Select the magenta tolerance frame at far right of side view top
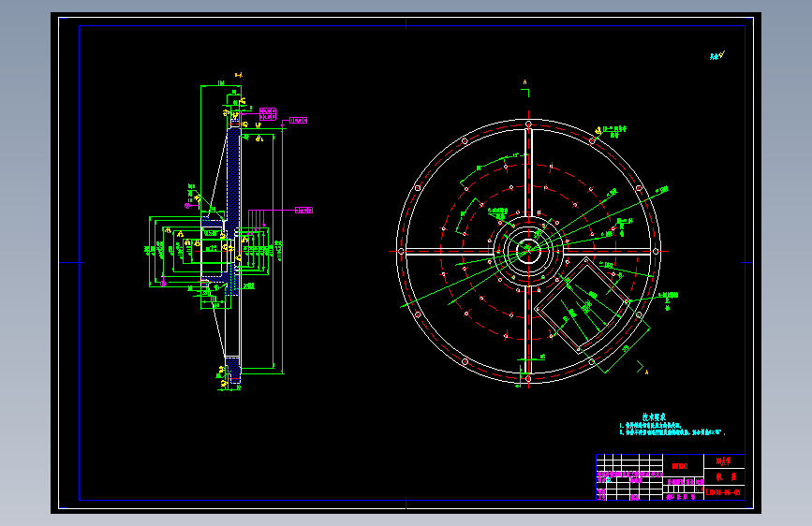Viewport: 812px width, 526px height. click(x=298, y=120)
